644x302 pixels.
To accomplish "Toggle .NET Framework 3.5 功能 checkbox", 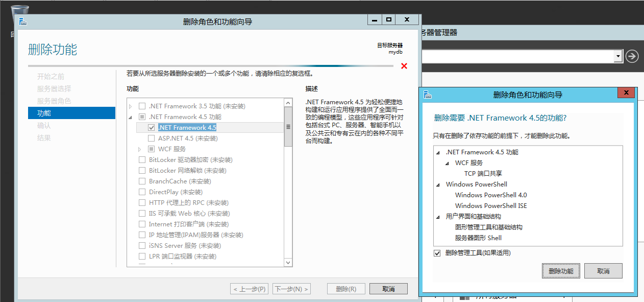I will pos(142,106).
